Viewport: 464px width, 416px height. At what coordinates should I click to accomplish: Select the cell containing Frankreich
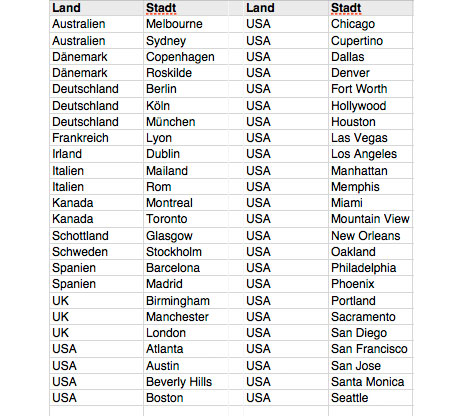click(96, 138)
